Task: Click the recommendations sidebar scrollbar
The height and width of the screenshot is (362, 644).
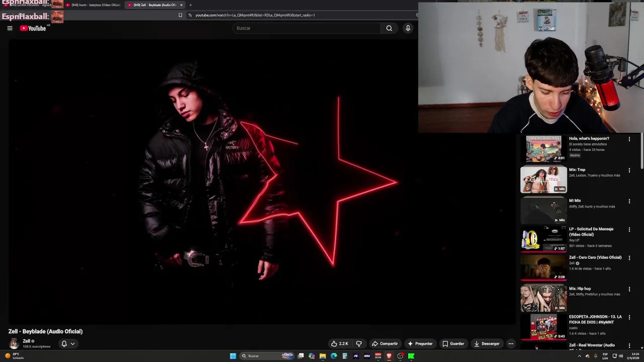Action: coord(641,151)
